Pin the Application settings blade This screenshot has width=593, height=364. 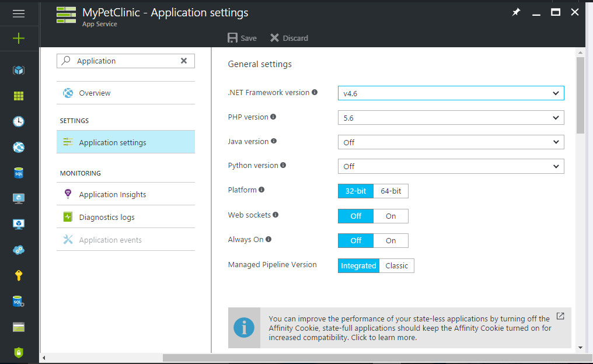coord(516,12)
